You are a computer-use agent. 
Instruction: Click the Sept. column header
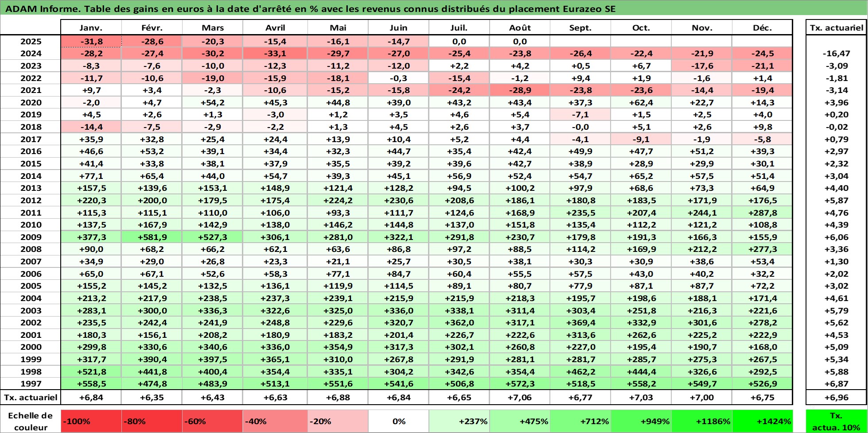580,27
